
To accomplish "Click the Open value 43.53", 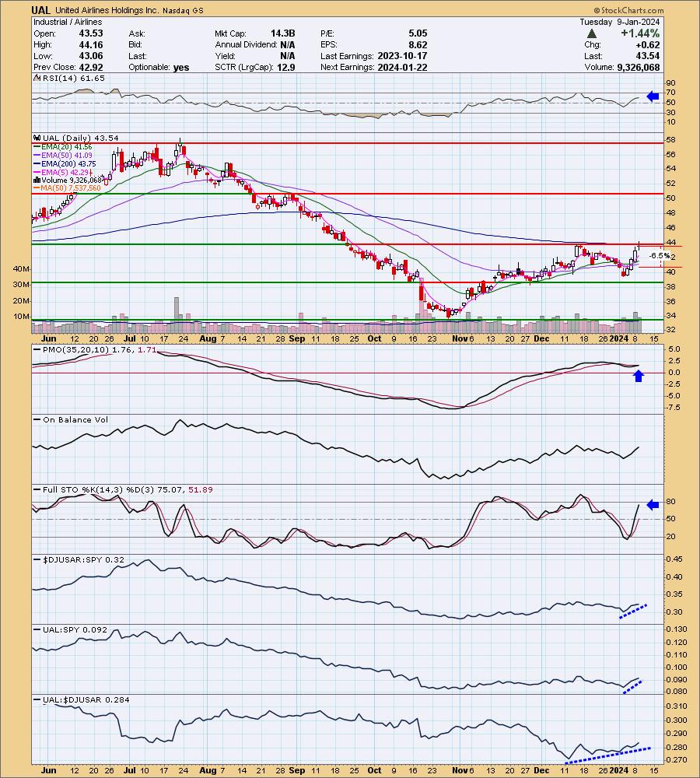I will point(91,33).
